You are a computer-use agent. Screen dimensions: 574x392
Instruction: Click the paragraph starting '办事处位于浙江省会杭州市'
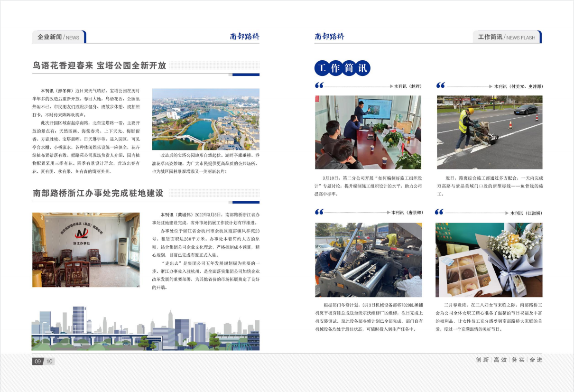[205, 243]
